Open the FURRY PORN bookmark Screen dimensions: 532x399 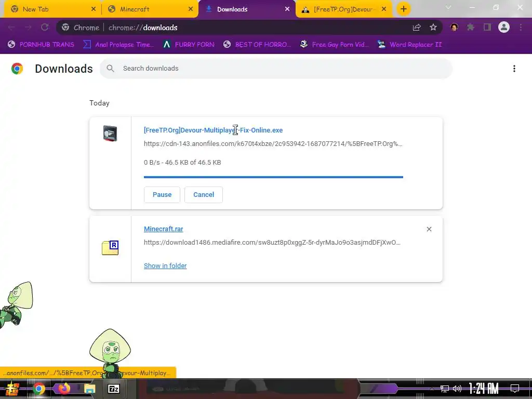click(x=189, y=45)
